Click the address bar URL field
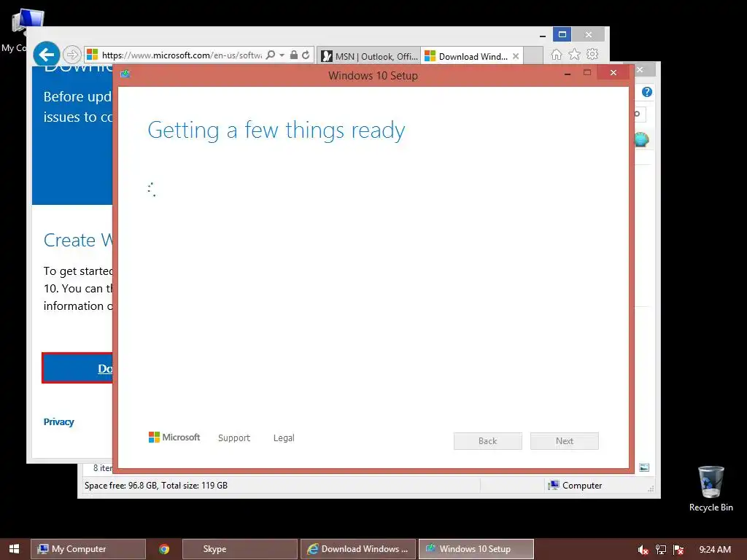Screen dimensions: 747x560 (x=182, y=55)
